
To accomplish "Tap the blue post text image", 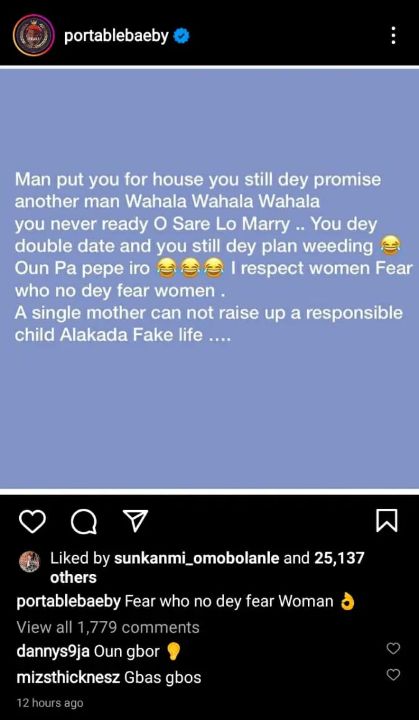I will pyautogui.click(x=210, y=278).
